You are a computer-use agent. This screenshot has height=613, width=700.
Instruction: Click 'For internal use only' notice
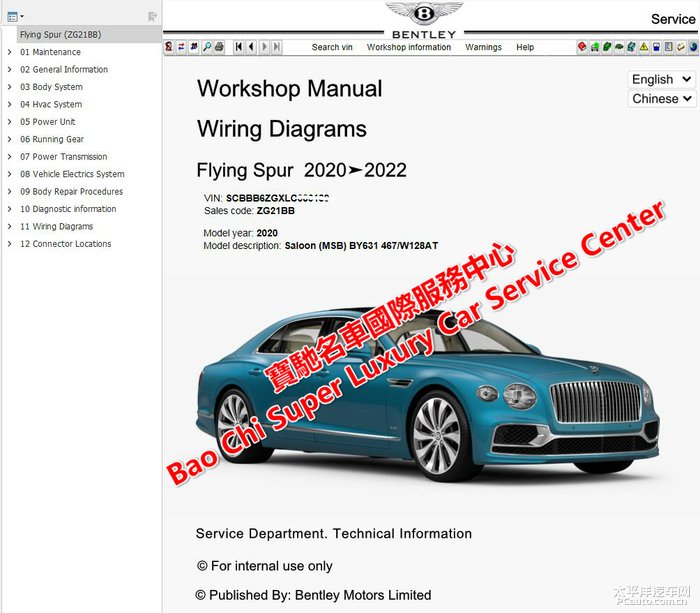coord(264,566)
